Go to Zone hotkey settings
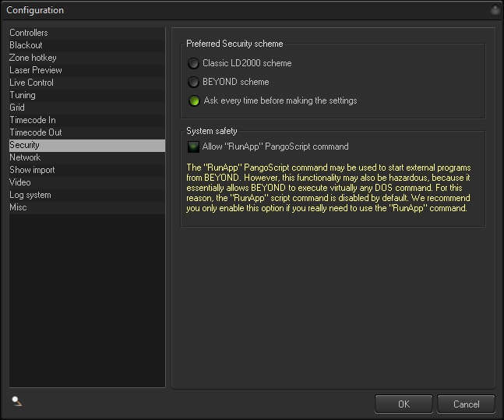Screen dimensions: 504x420 coord(87,58)
